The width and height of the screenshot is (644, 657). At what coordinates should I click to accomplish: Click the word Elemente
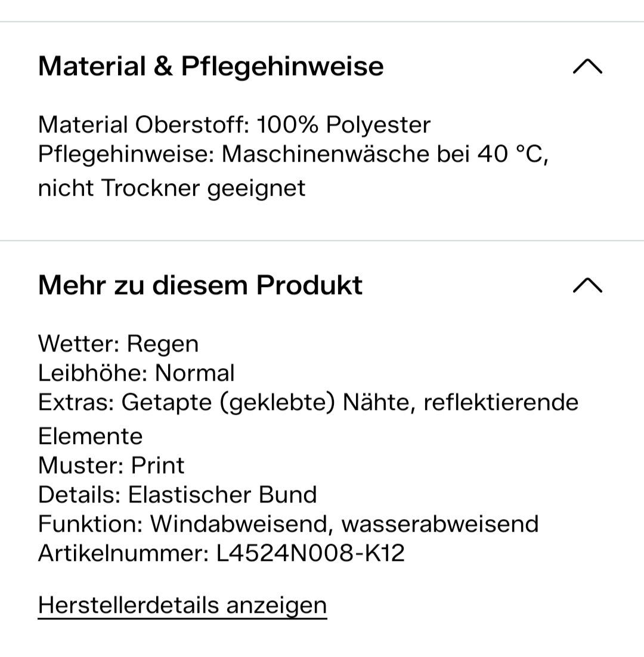pyautogui.click(x=90, y=436)
